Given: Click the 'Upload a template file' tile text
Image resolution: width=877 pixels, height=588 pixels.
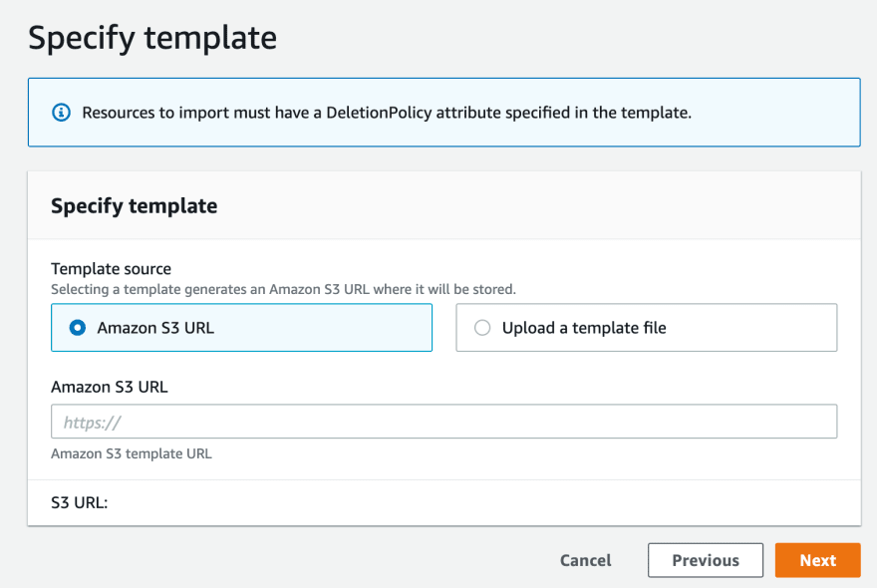Looking at the screenshot, I should [x=584, y=328].
